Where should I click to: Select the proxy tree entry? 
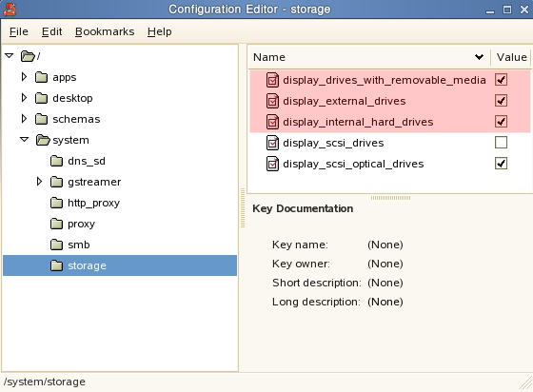pyautogui.click(x=81, y=225)
